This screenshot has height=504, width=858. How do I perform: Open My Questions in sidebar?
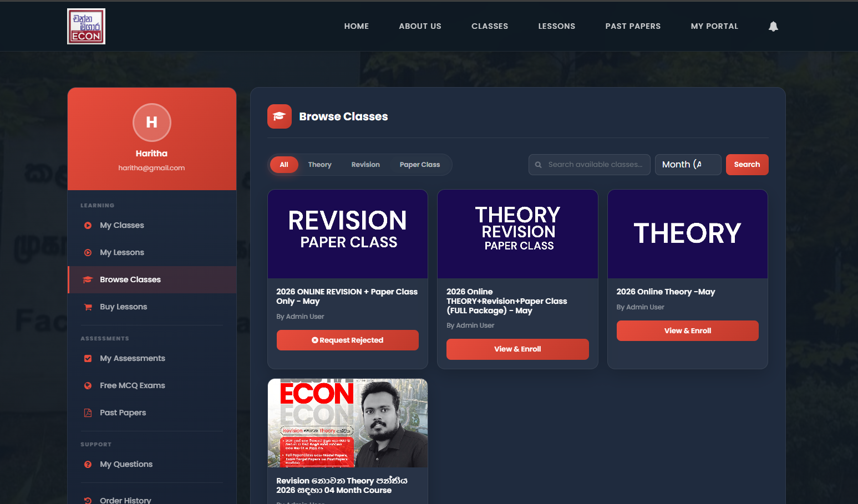(152, 465)
